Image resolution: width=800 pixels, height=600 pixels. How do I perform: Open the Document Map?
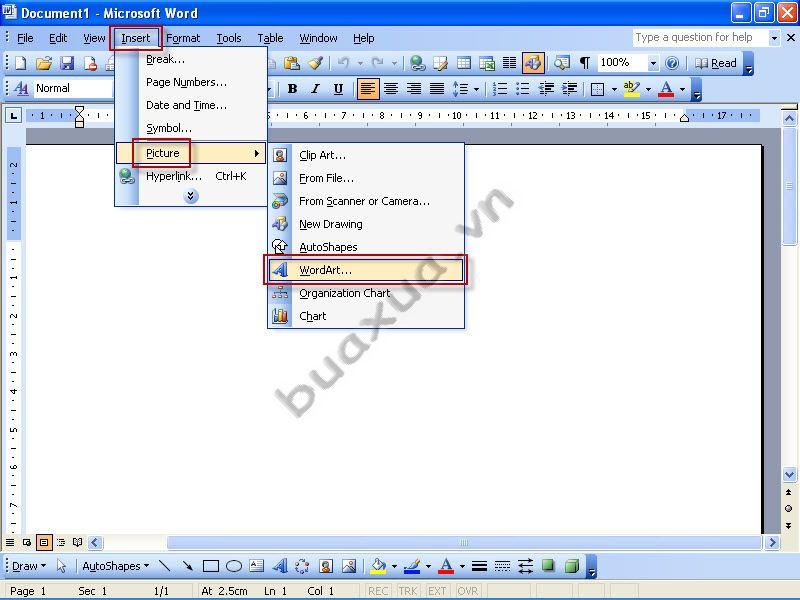[562, 63]
